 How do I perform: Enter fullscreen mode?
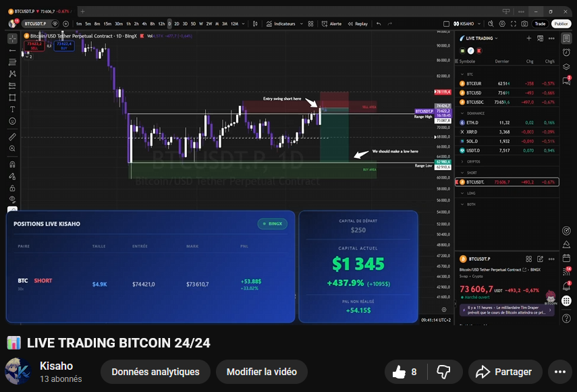(514, 24)
